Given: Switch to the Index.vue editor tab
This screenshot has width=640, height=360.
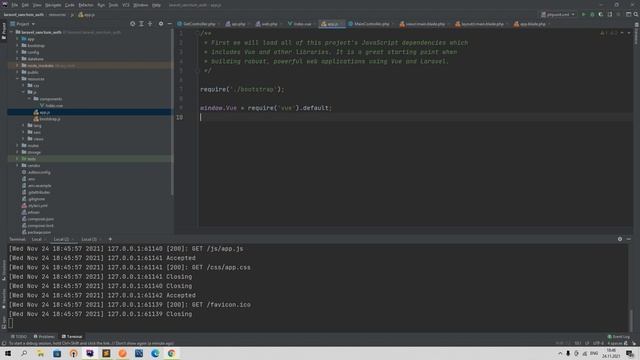Looking at the screenshot, I should [300, 24].
